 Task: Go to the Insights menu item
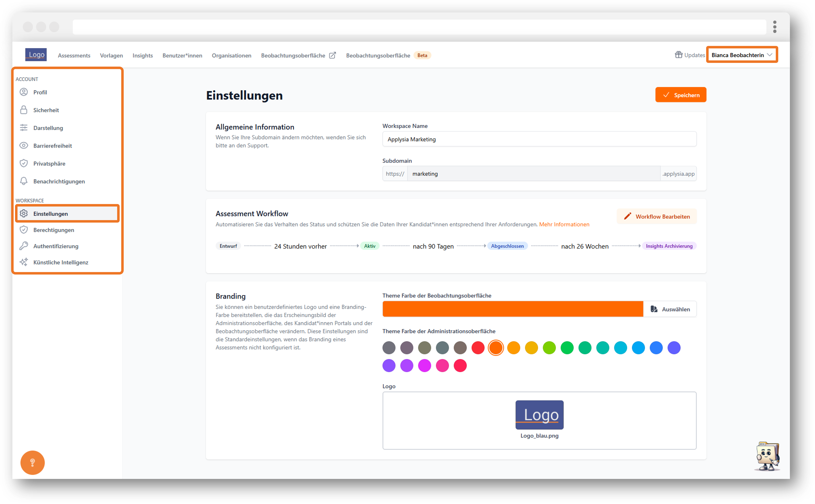[143, 55]
